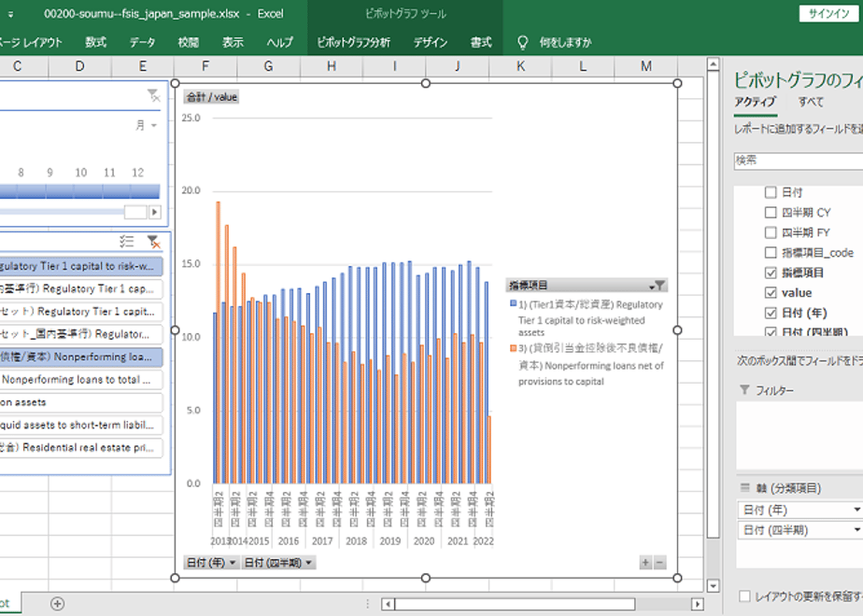Collapse entire field with minus button

[659, 563]
